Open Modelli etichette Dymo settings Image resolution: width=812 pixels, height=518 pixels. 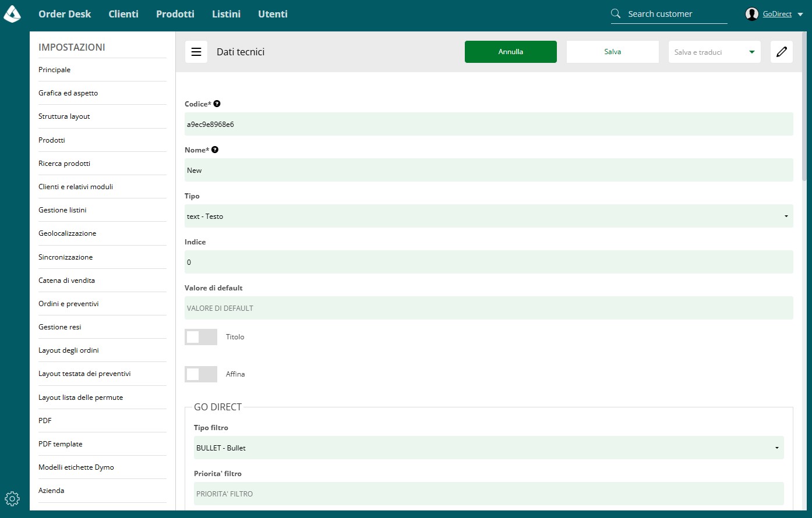(x=103, y=467)
